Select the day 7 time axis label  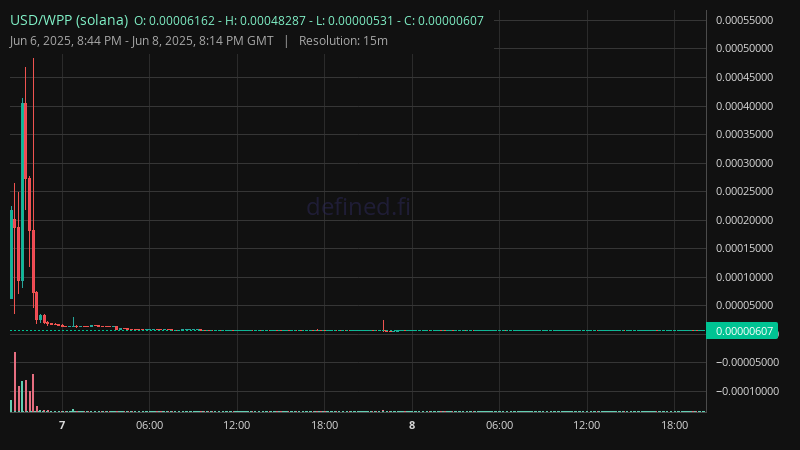pyautogui.click(x=62, y=426)
